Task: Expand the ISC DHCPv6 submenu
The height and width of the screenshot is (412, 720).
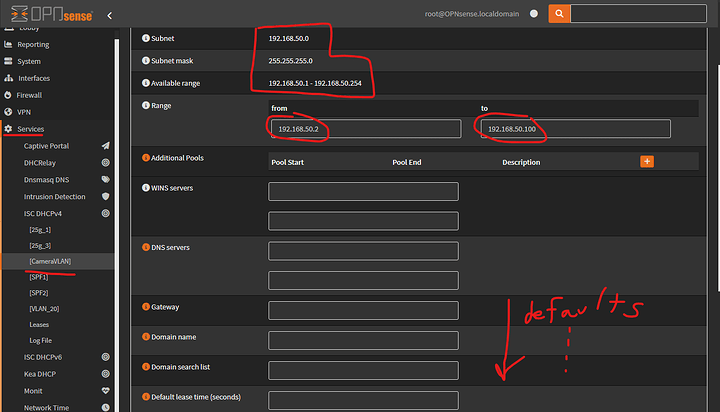Action: [x=47, y=357]
